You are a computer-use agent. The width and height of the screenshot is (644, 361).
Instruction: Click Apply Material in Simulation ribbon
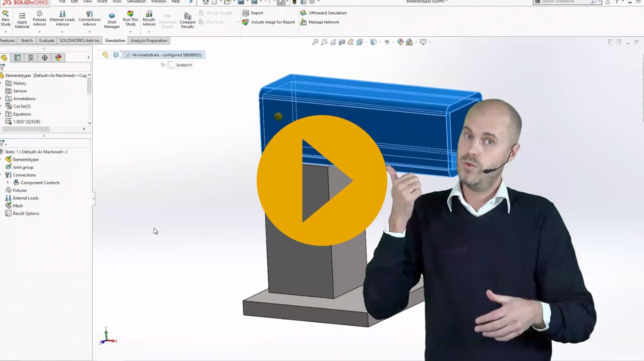[22, 20]
